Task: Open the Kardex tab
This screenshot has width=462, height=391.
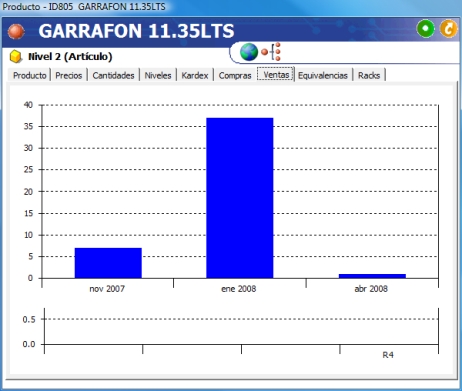Action: (x=195, y=75)
